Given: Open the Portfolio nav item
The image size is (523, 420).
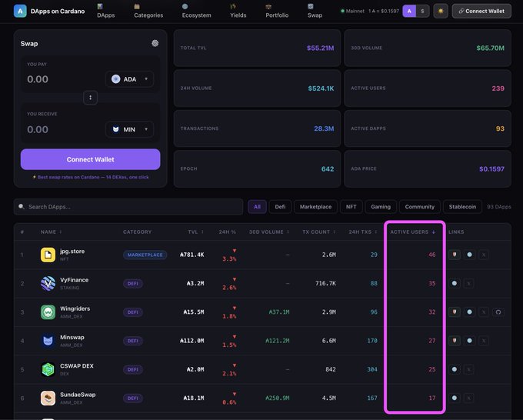Looking at the screenshot, I should [x=277, y=11].
